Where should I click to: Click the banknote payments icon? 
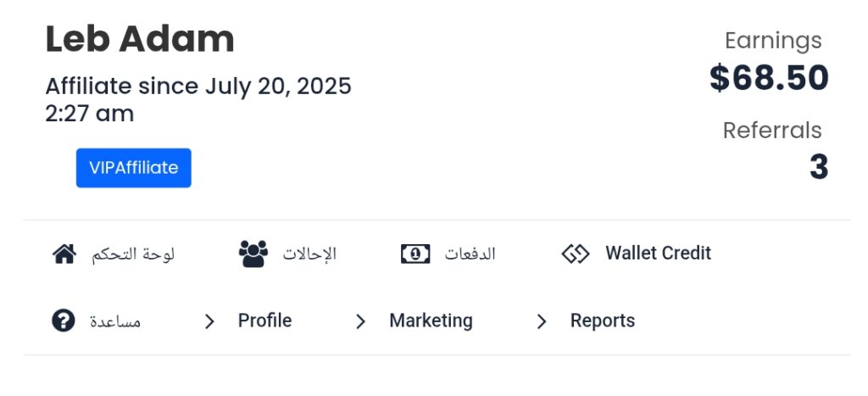click(415, 254)
